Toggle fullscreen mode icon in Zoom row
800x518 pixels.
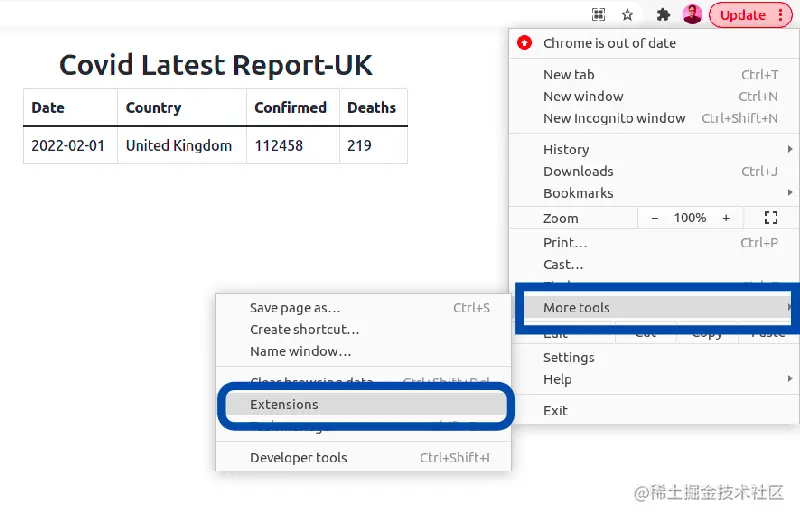(771, 218)
